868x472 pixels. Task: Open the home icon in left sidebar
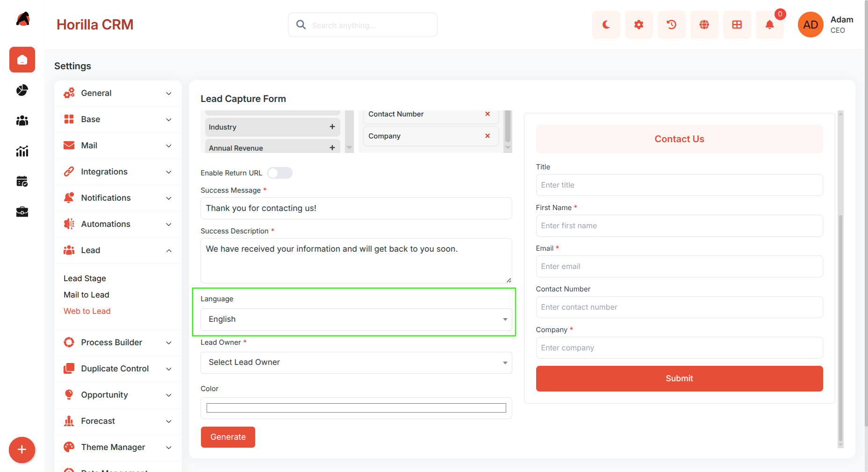[22, 60]
